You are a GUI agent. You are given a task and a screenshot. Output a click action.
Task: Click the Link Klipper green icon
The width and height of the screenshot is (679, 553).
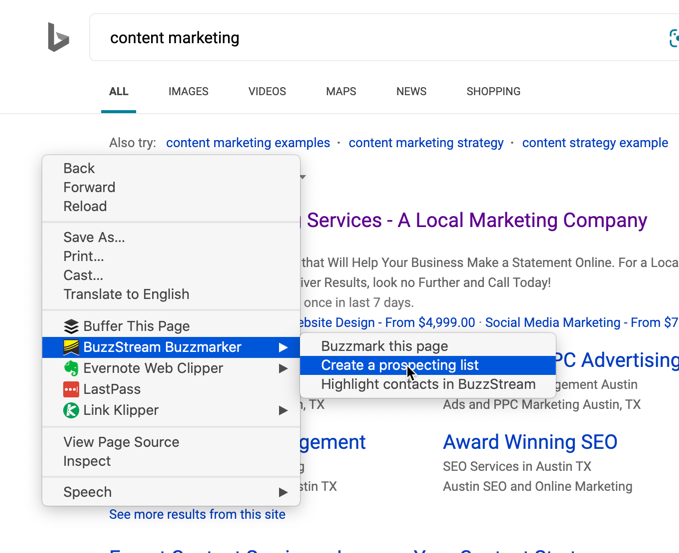(71, 410)
